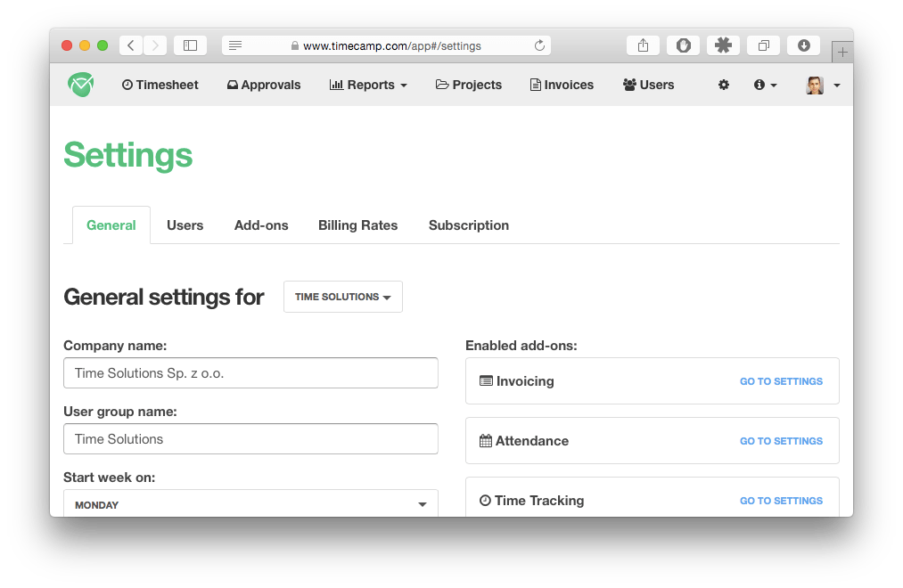Click the puzzle piece extension icon

(723, 45)
